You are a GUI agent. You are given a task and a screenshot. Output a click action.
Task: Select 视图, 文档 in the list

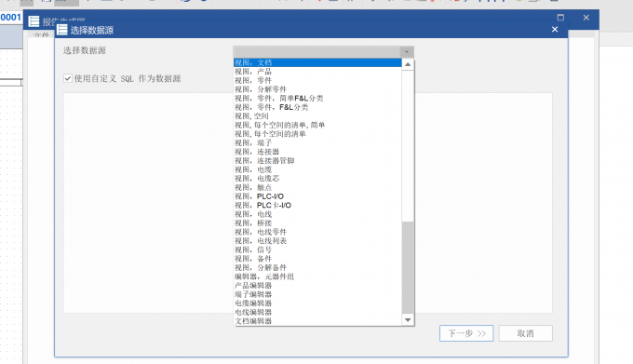click(x=317, y=62)
